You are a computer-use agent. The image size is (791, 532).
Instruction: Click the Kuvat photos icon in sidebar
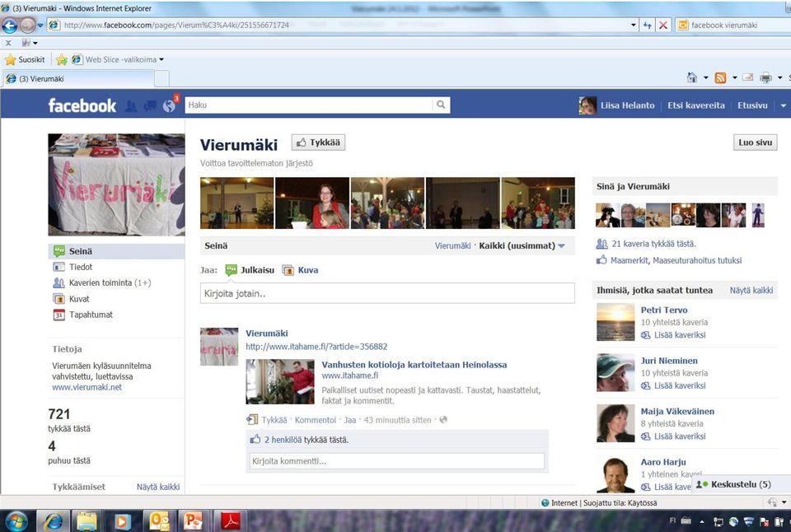pos(59,298)
